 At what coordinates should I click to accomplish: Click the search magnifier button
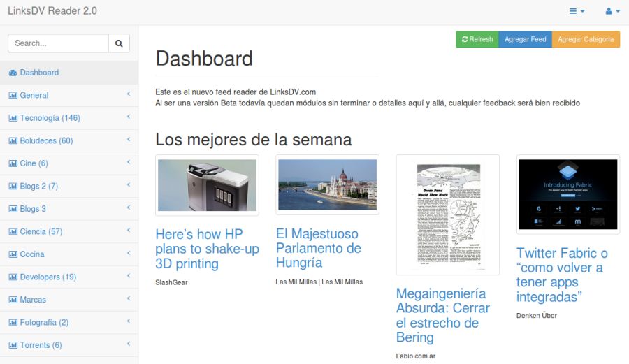pos(119,43)
